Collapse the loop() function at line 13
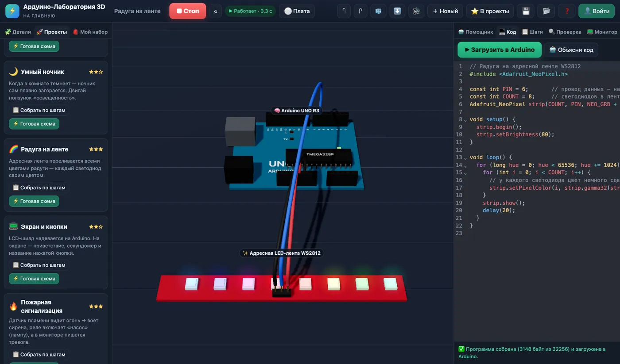 point(465,158)
